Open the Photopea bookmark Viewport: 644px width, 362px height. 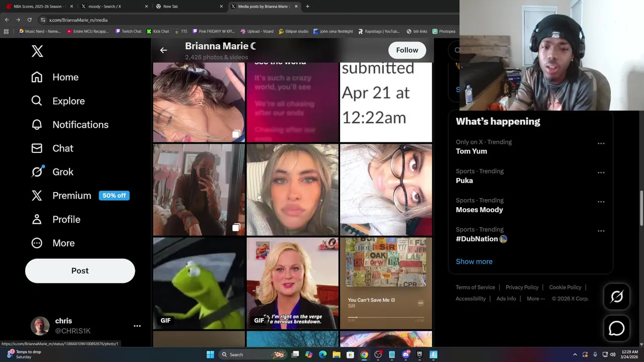point(444,31)
